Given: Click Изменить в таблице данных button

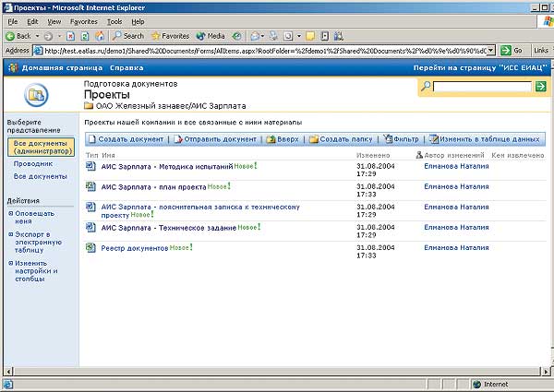Looking at the screenshot, I should (x=485, y=139).
